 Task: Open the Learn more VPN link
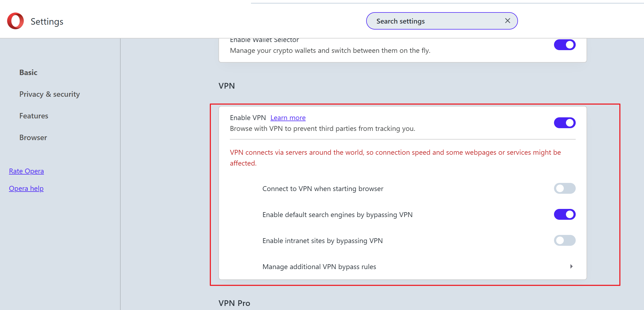288,118
